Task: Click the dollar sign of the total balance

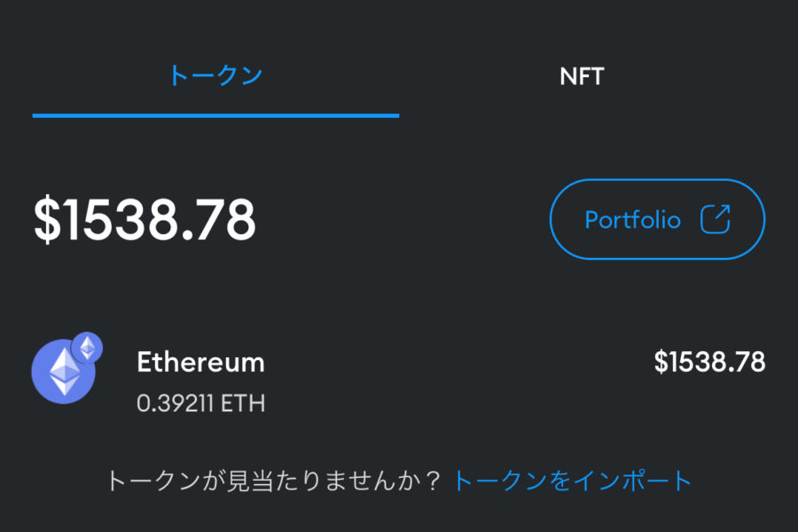Action: 44,220
